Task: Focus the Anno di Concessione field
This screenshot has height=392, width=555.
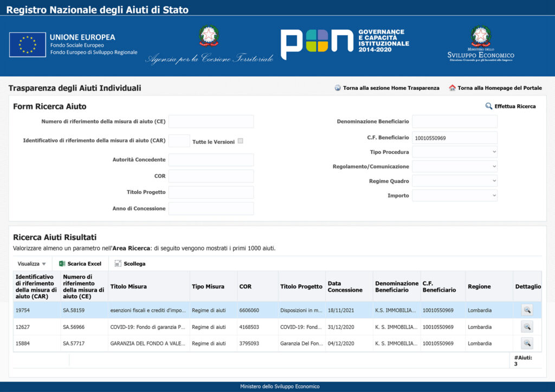Action: (211, 208)
